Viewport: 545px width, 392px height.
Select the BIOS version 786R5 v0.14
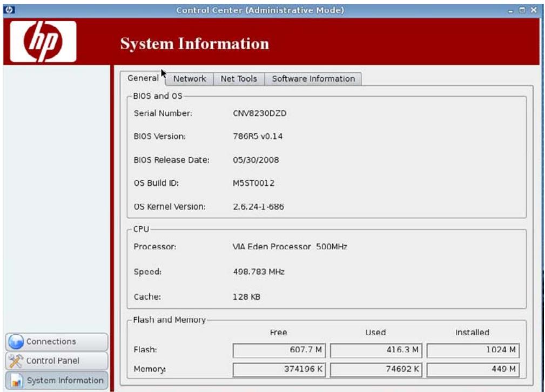tap(258, 136)
